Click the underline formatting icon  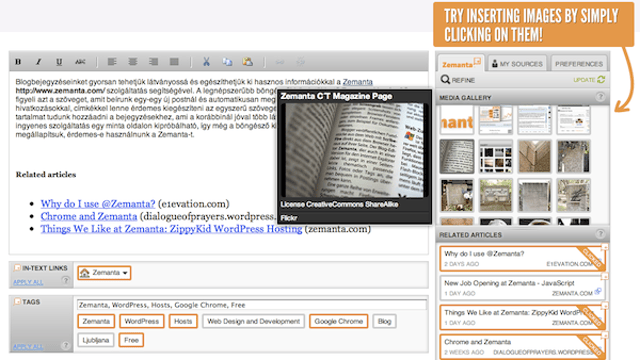tap(59, 62)
